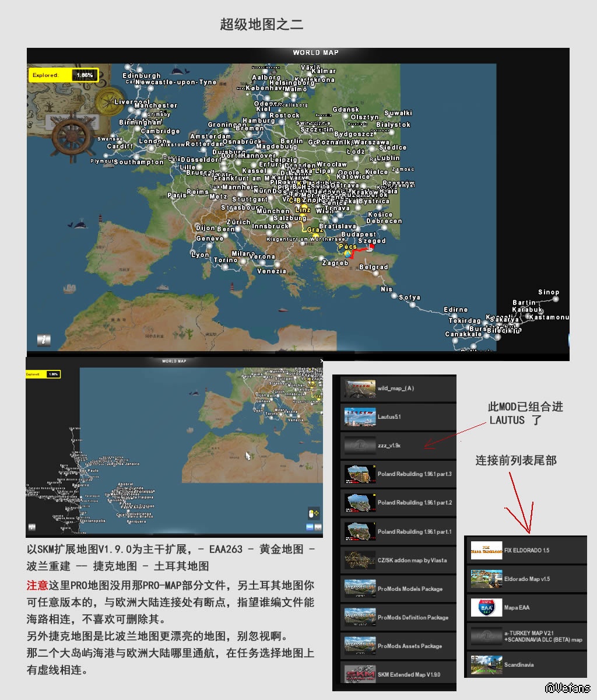Select London on the world map
Viewport: 597px width, 700px height.
pos(153,141)
